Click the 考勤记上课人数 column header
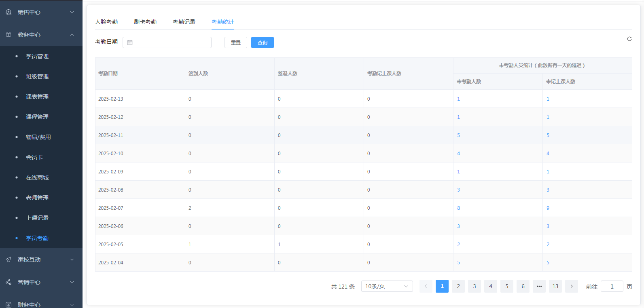This screenshot has width=644, height=308. click(384, 73)
